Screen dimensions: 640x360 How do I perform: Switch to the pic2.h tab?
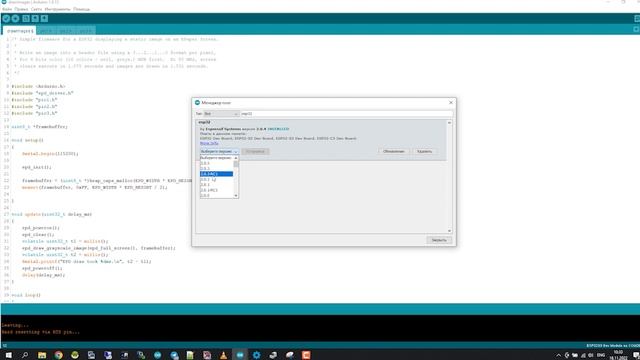(x=66, y=31)
